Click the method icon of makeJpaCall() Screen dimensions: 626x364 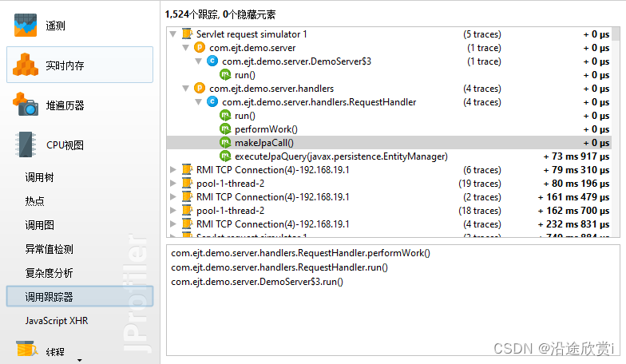[x=225, y=142]
